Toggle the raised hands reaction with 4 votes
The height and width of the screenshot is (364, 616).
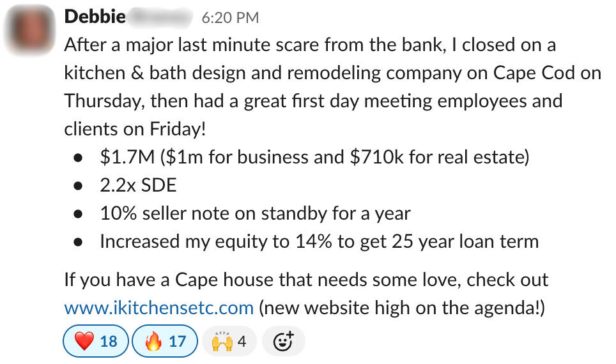click(228, 342)
